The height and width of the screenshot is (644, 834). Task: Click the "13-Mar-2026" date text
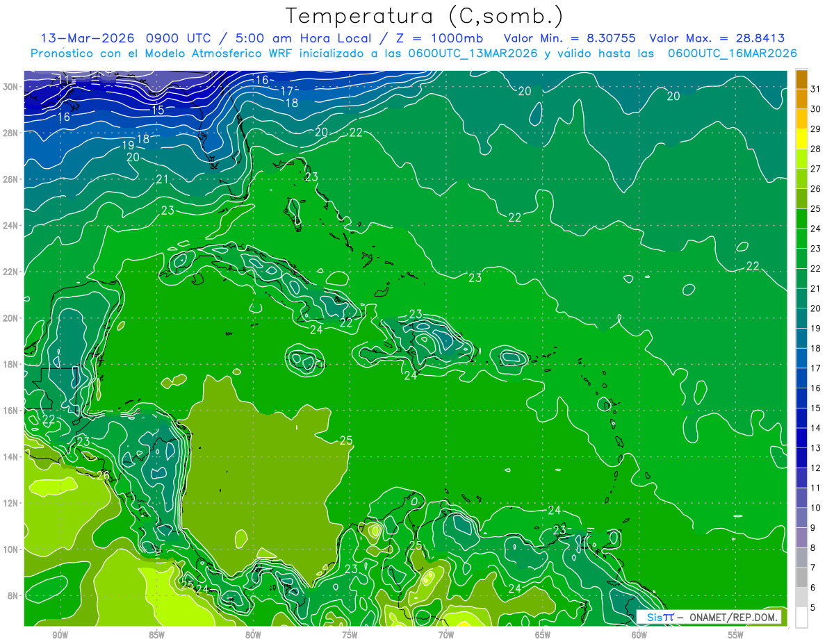[87, 38]
